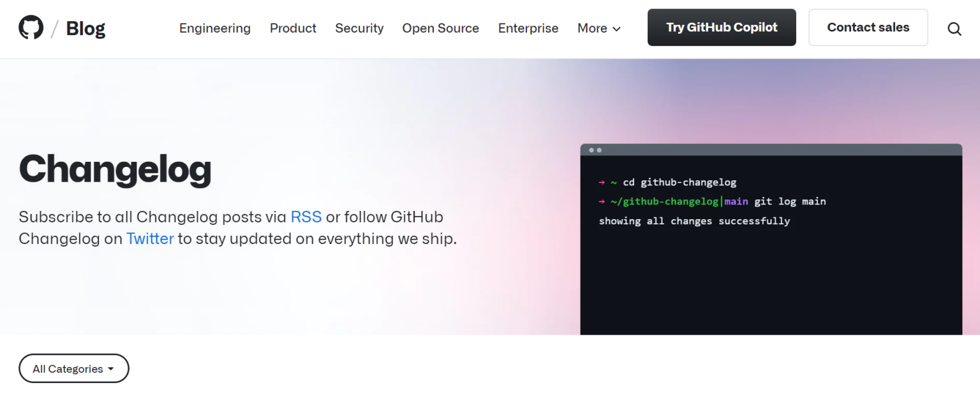Click the Try GitHub Copilot button
The image size is (980, 397).
point(721,27)
